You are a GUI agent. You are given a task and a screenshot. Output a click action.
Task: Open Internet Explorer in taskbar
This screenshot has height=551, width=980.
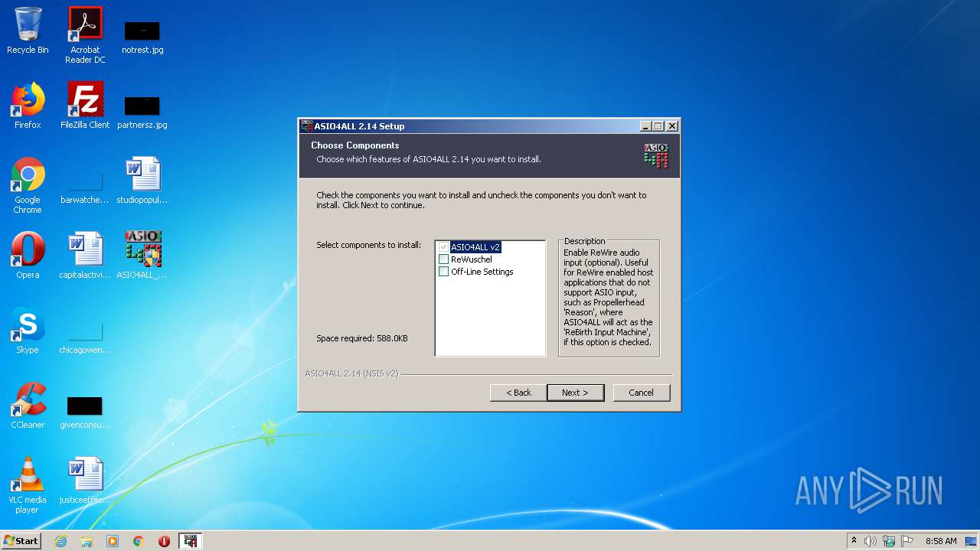[60, 541]
